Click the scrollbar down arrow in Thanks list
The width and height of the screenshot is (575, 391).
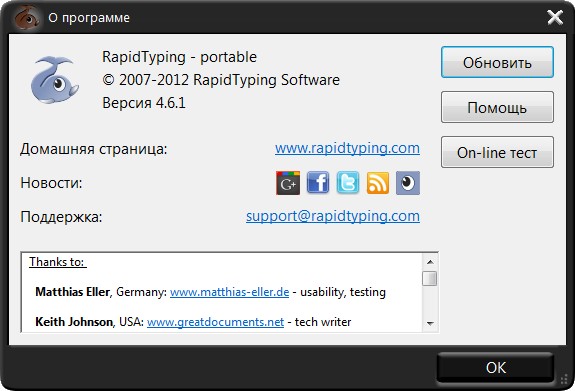click(x=430, y=324)
